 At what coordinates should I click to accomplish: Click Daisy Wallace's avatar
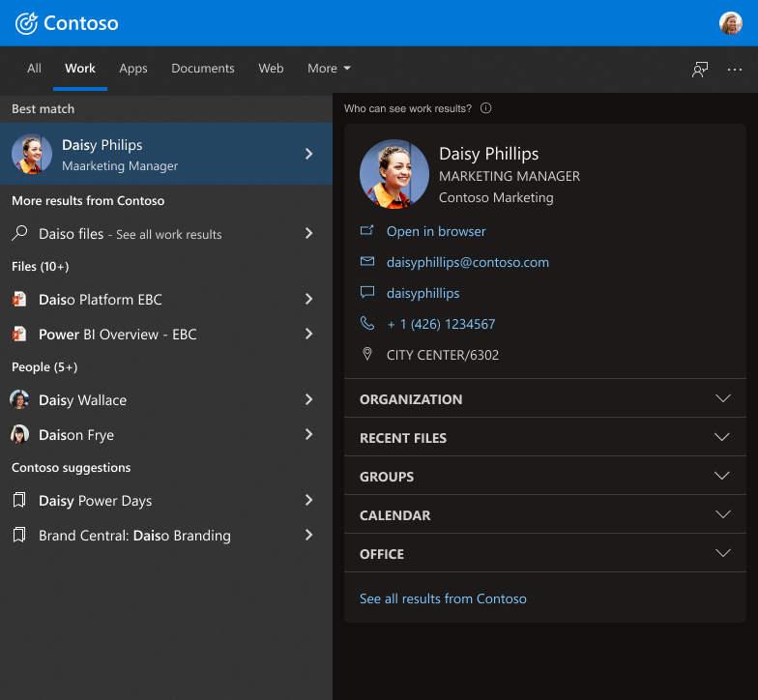point(19,400)
